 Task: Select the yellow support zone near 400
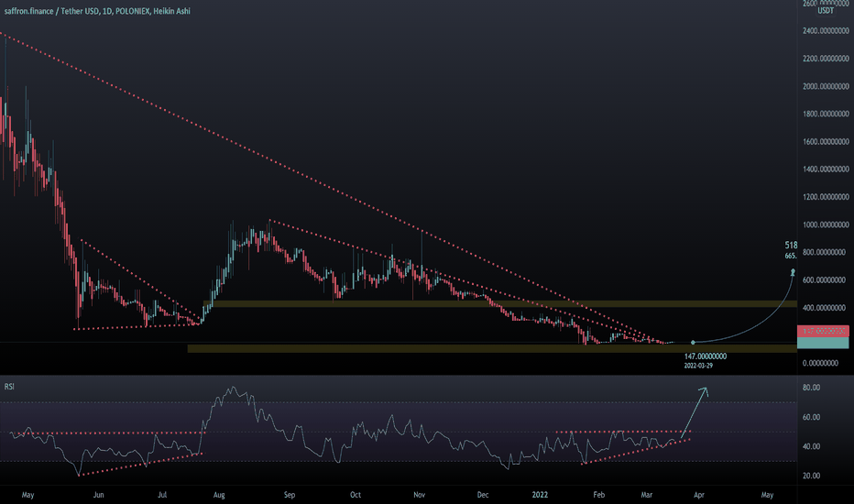500,304
